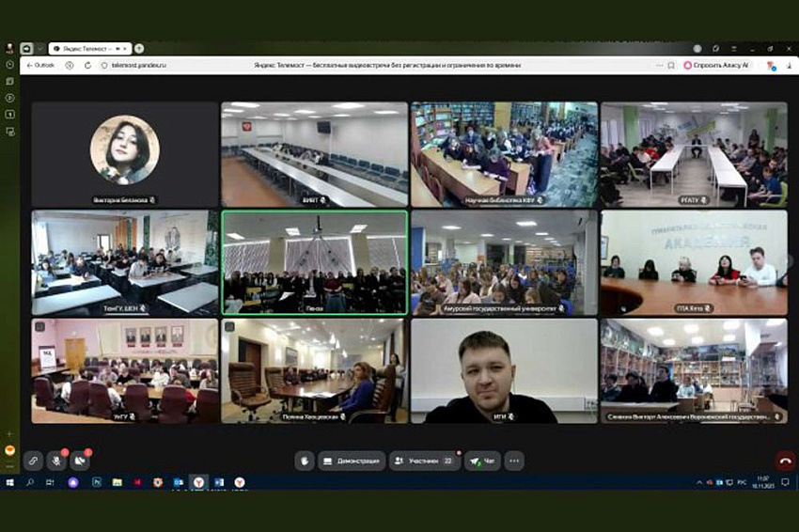Unmute the microphone in the call toolbar
The image size is (799, 532).
pyautogui.click(x=56, y=461)
